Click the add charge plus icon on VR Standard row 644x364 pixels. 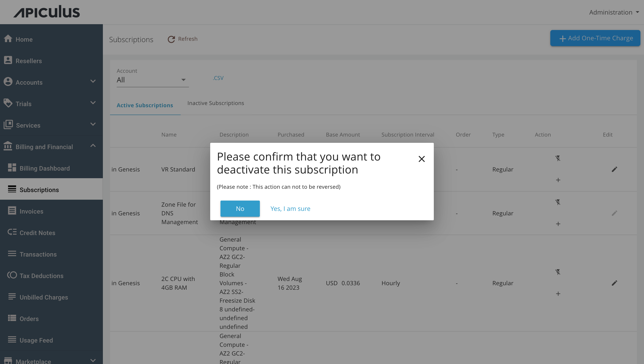point(558,180)
